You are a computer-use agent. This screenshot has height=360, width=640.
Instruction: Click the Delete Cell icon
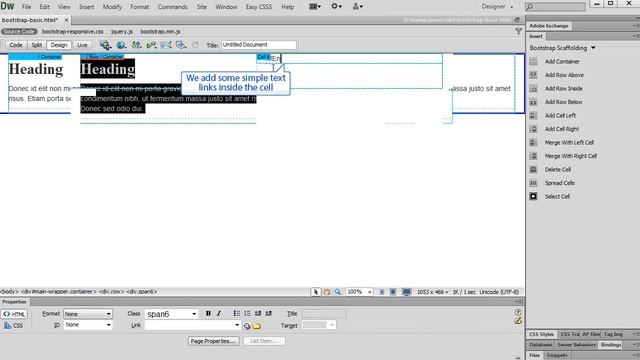click(x=533, y=169)
